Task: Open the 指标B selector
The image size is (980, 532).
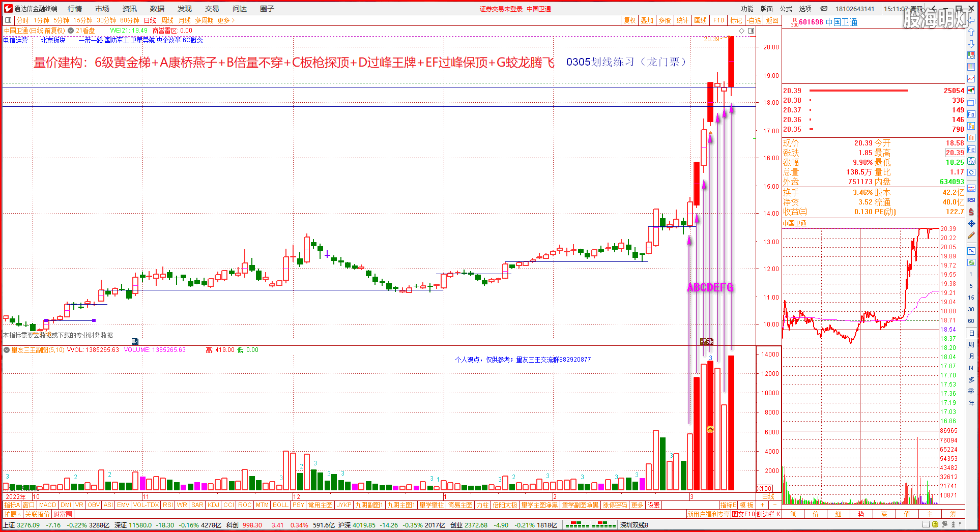Action: (728, 505)
